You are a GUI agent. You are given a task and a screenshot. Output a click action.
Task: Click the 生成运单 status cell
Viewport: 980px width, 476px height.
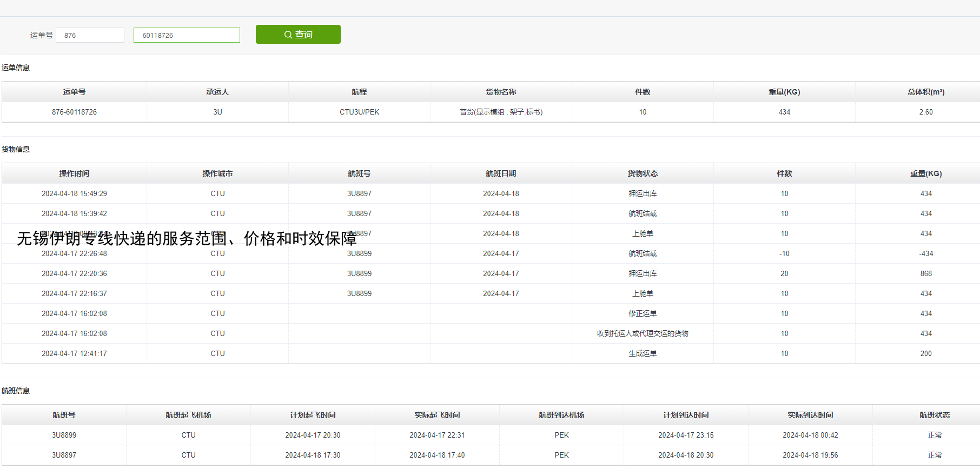tap(643, 353)
